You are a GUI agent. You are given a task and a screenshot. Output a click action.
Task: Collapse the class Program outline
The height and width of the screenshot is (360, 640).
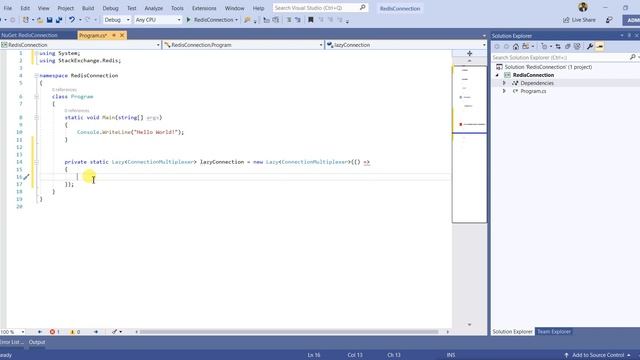pyautogui.click(x=36, y=96)
